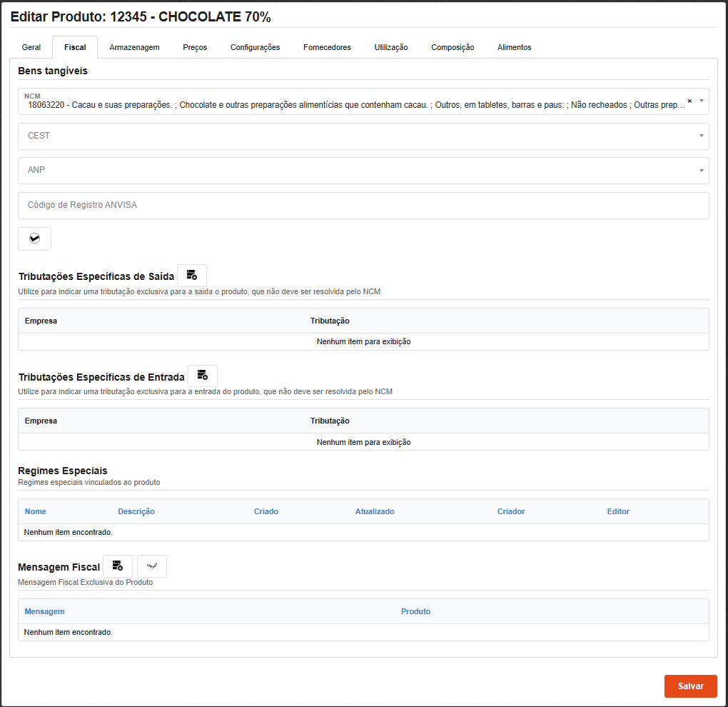Click the link icon beside Mensagem Fiscal
Screen dimensions: 728x707
(x=151, y=566)
